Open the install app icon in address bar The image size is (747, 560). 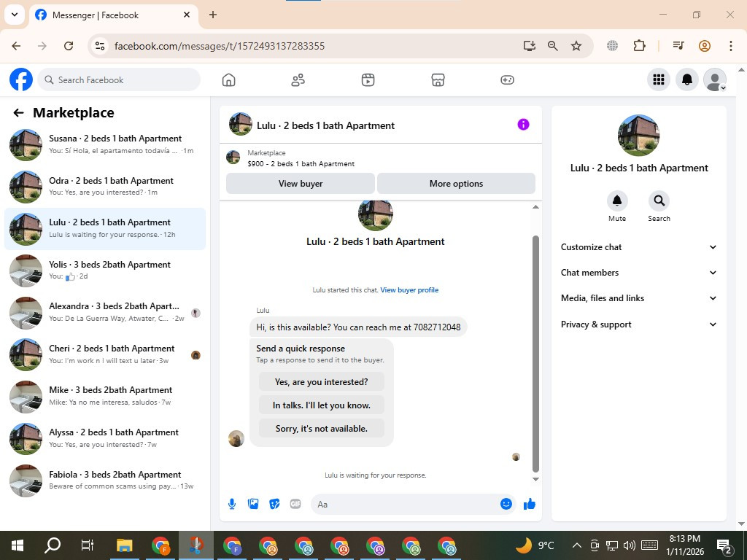530,46
